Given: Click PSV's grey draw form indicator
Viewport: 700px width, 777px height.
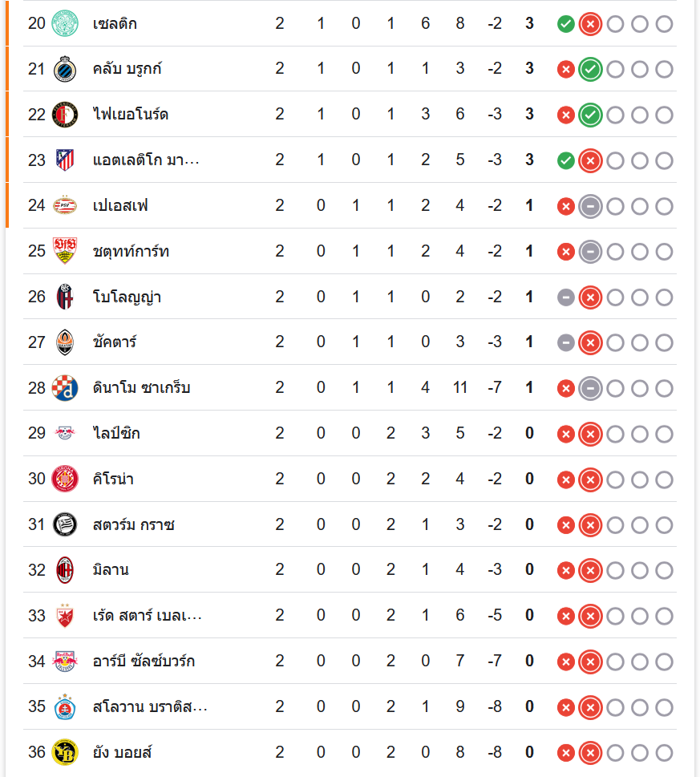Looking at the screenshot, I should [x=590, y=207].
